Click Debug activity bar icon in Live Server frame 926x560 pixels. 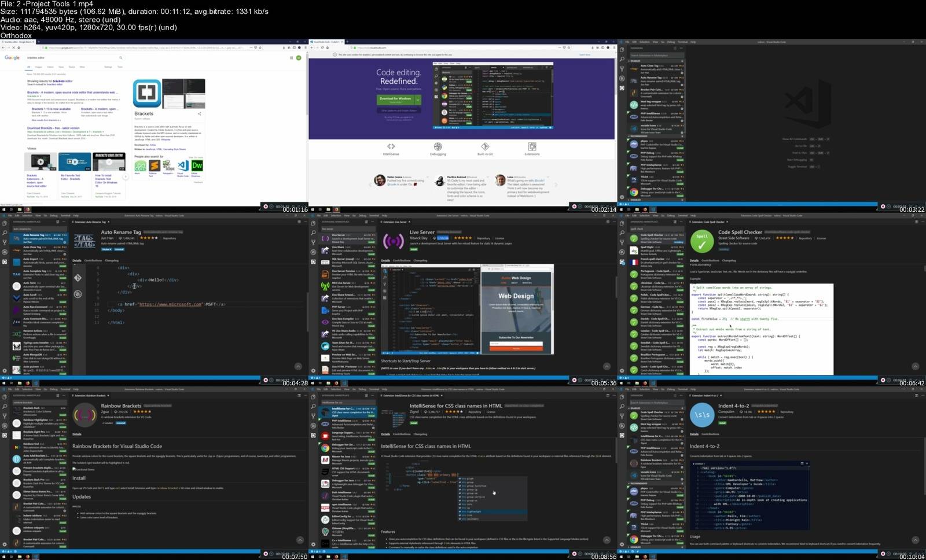313,252
